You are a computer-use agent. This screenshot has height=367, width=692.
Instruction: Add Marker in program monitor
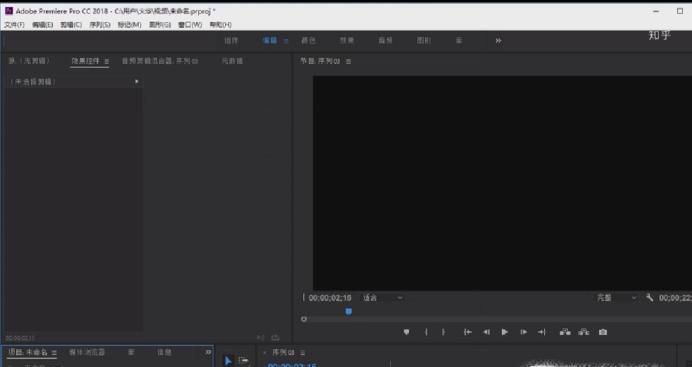coord(406,332)
